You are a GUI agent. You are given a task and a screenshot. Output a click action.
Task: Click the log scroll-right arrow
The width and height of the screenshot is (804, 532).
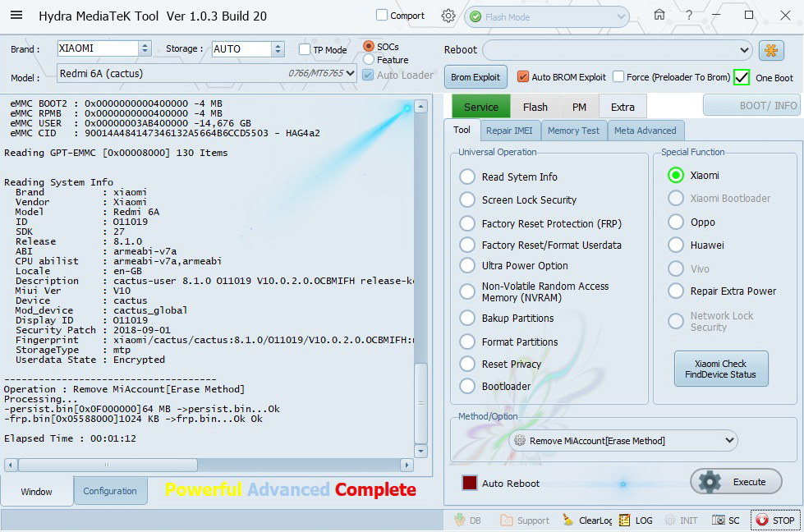[407, 465]
